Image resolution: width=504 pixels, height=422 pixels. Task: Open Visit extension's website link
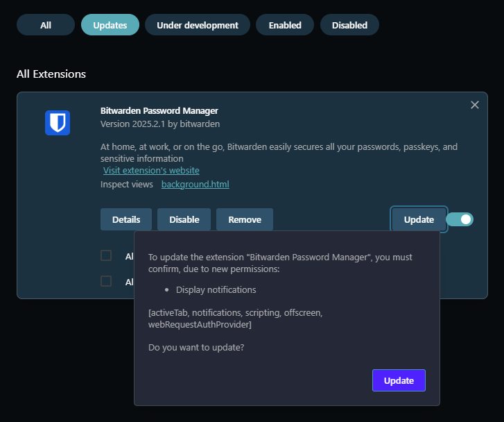(x=151, y=170)
